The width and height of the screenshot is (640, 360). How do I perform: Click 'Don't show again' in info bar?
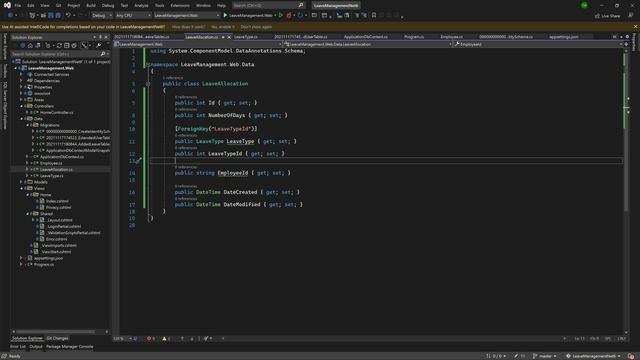256,27
